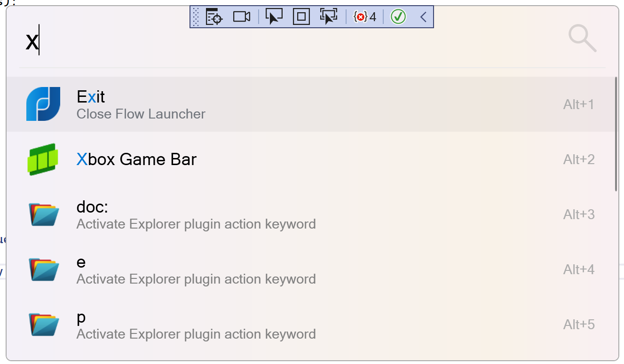Viewport: 624px width, 364px height.
Task: Collapse the debug toolbar with chevron
Action: pos(423,17)
